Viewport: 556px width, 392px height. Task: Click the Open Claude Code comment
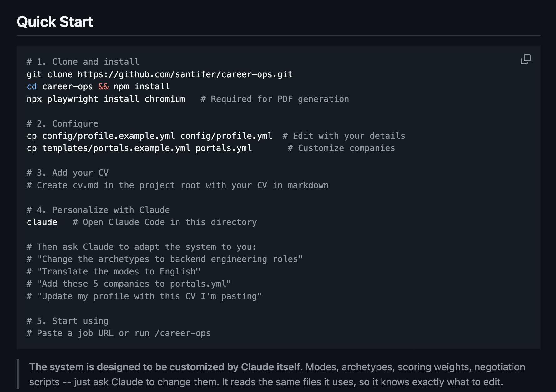click(x=165, y=222)
